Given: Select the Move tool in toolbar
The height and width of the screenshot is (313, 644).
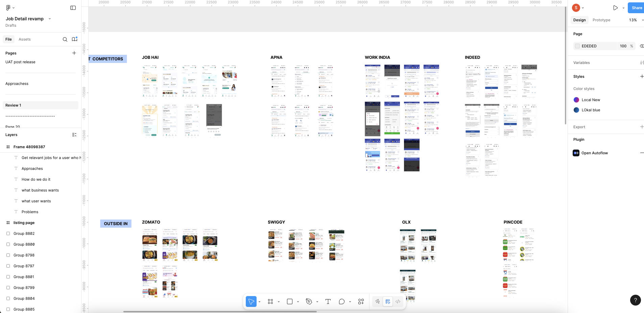Looking at the screenshot, I should point(251,301).
